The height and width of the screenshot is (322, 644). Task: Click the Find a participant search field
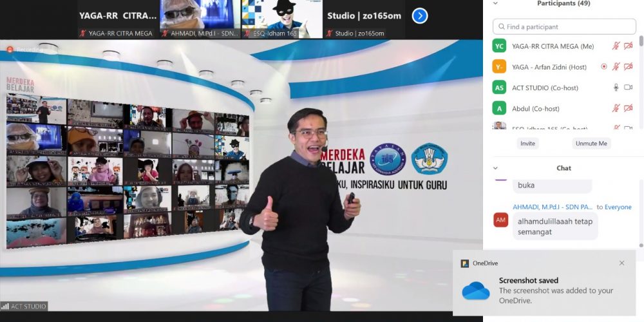[x=564, y=26]
